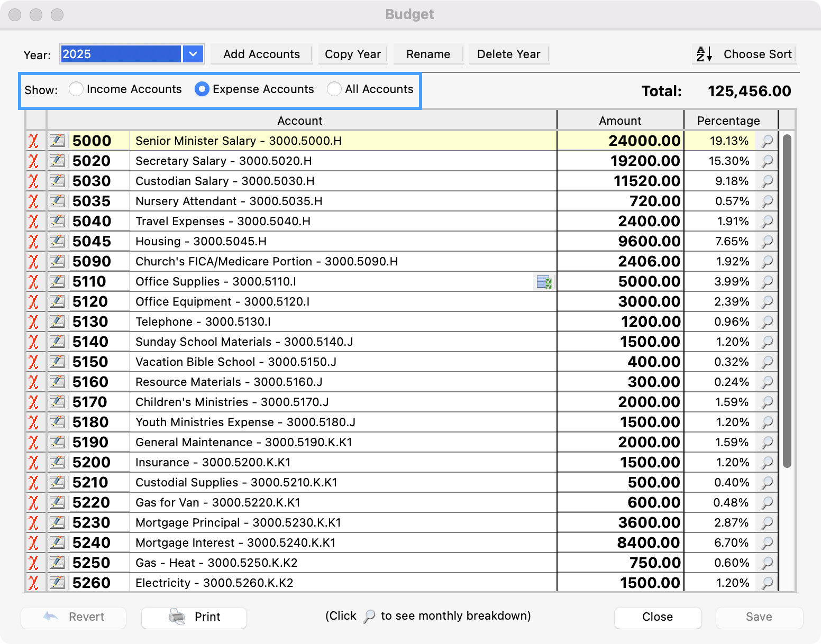The image size is (821, 644).
Task: Open Choose Sort options
Action: click(744, 54)
